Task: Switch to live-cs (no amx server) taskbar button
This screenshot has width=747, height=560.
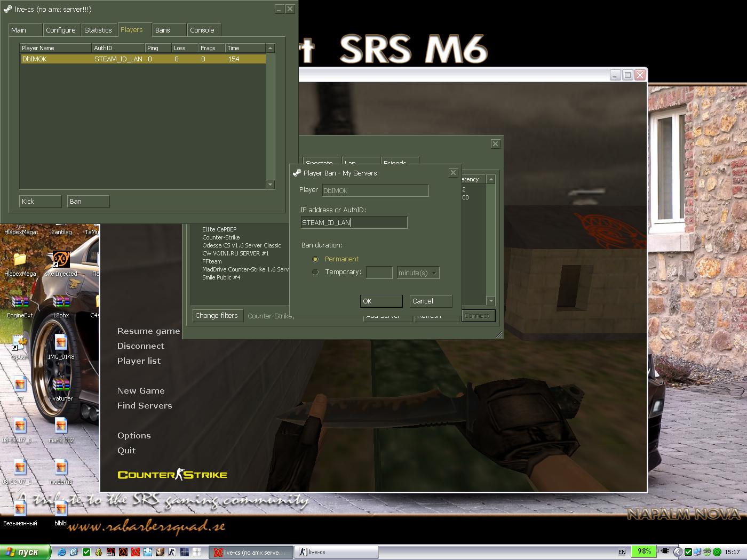Action: pyautogui.click(x=251, y=553)
